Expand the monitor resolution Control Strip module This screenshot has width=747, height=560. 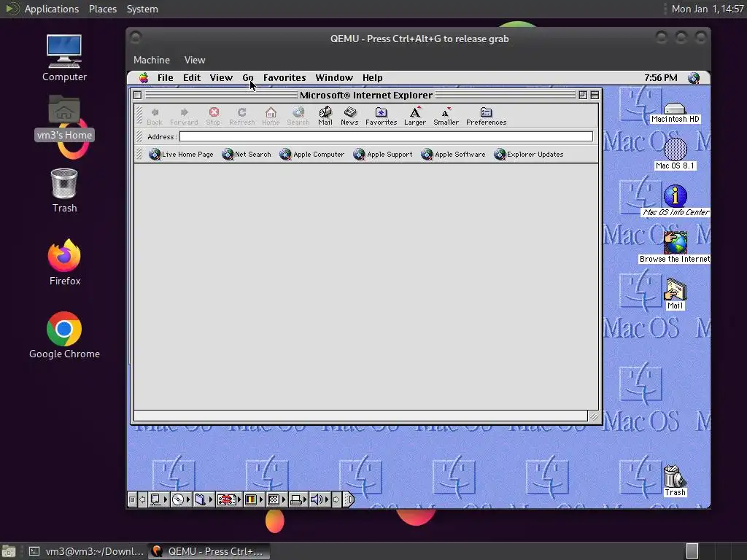click(276, 499)
